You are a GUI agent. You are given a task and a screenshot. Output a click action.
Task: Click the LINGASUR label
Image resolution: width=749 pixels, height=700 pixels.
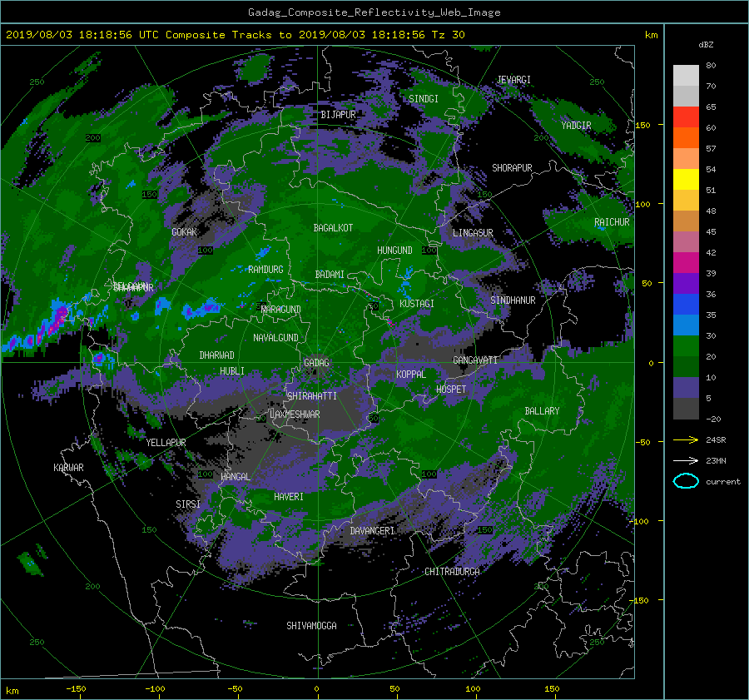click(x=473, y=233)
